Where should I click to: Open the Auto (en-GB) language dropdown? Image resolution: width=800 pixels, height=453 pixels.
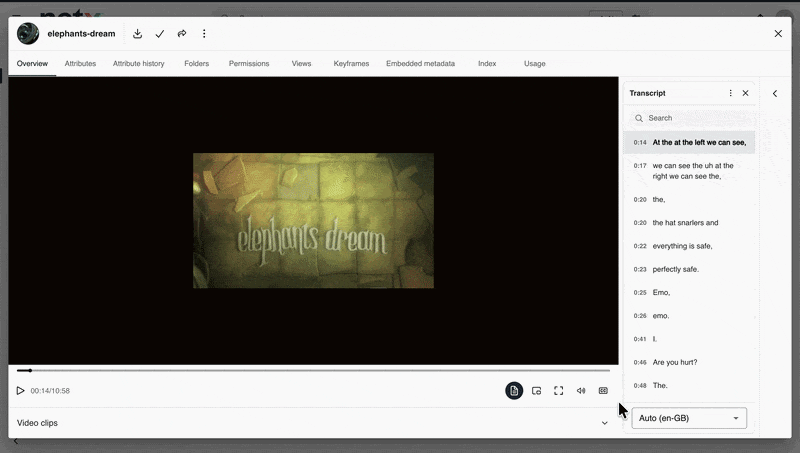click(689, 418)
